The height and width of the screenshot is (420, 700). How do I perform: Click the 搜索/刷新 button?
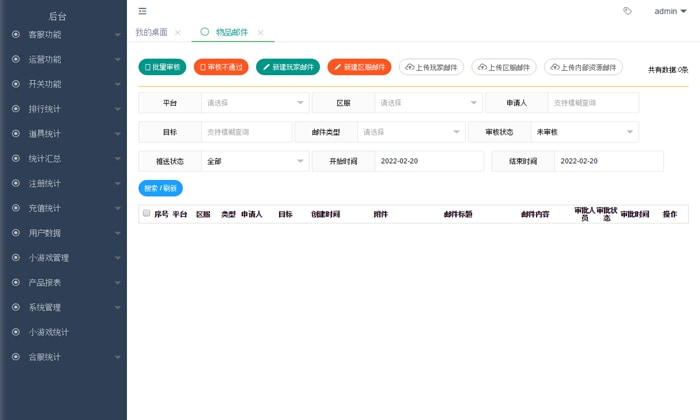coord(160,188)
